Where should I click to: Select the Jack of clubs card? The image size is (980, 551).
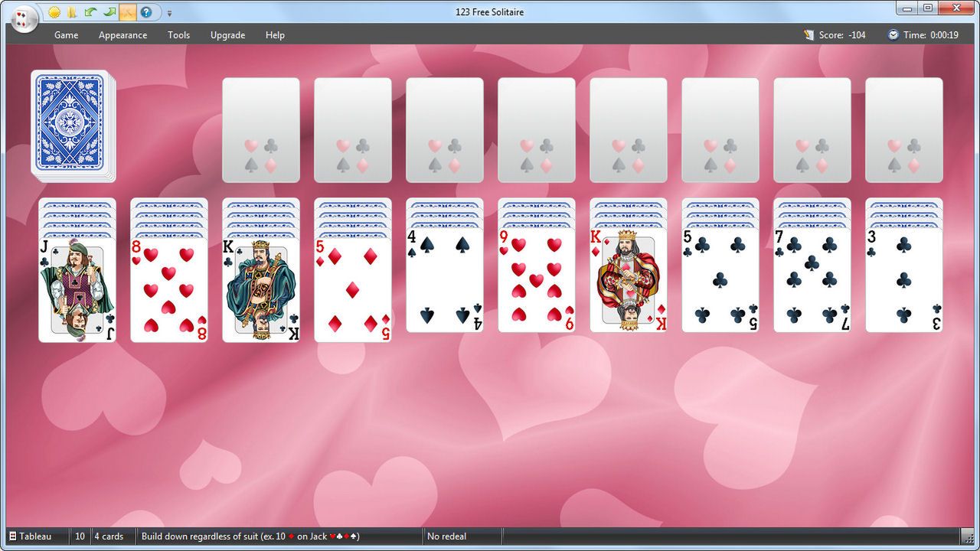[x=77, y=289]
